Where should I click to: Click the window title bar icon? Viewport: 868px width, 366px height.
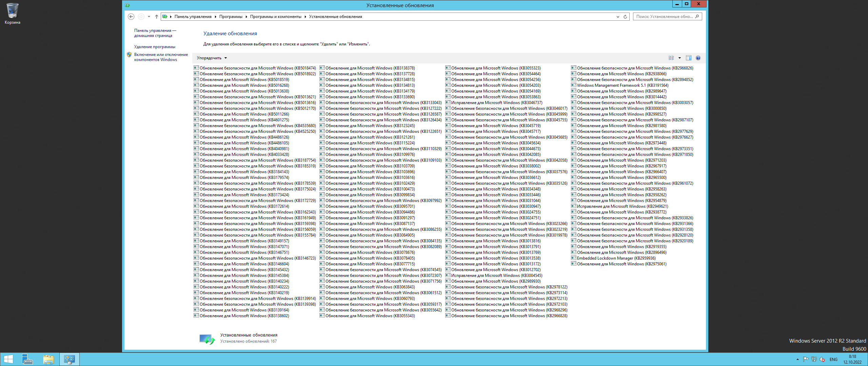tap(127, 5)
